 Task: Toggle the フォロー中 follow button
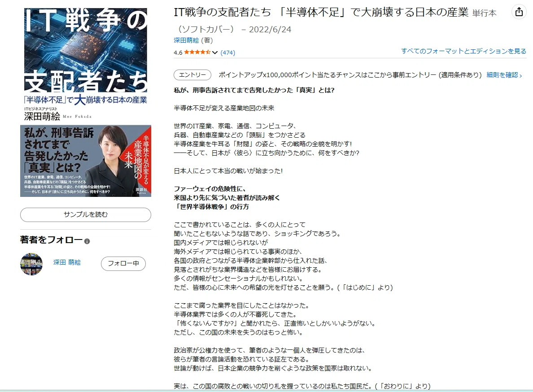pos(123,264)
